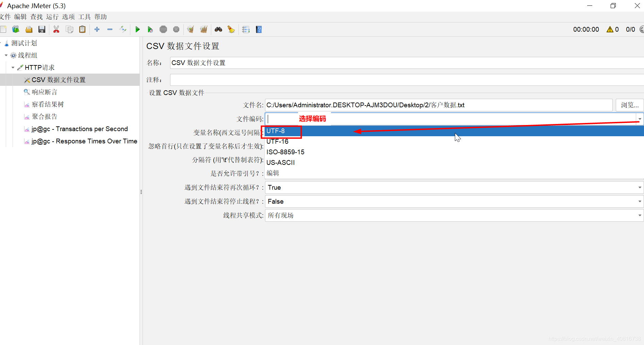Choose UTF-8 from encoding list
Image resolution: width=644 pixels, height=345 pixels.
coord(454,131)
